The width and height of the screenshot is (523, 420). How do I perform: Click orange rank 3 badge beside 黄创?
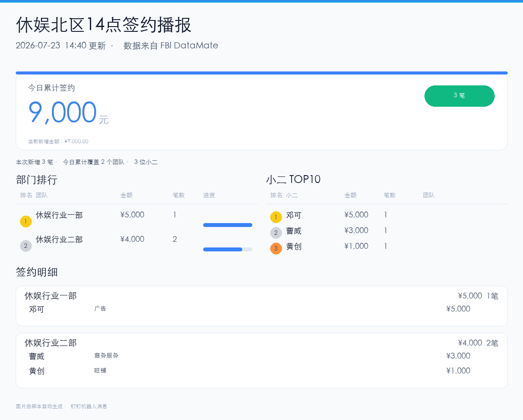click(276, 248)
